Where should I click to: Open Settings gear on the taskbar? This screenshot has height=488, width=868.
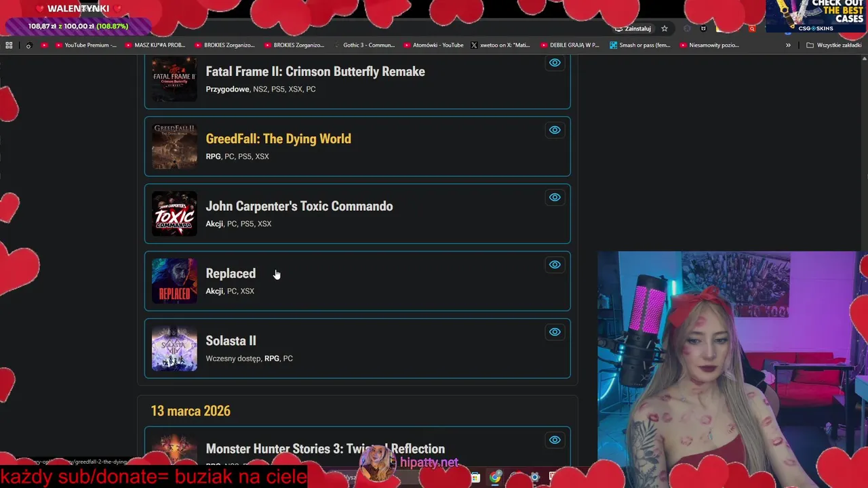coord(535,477)
